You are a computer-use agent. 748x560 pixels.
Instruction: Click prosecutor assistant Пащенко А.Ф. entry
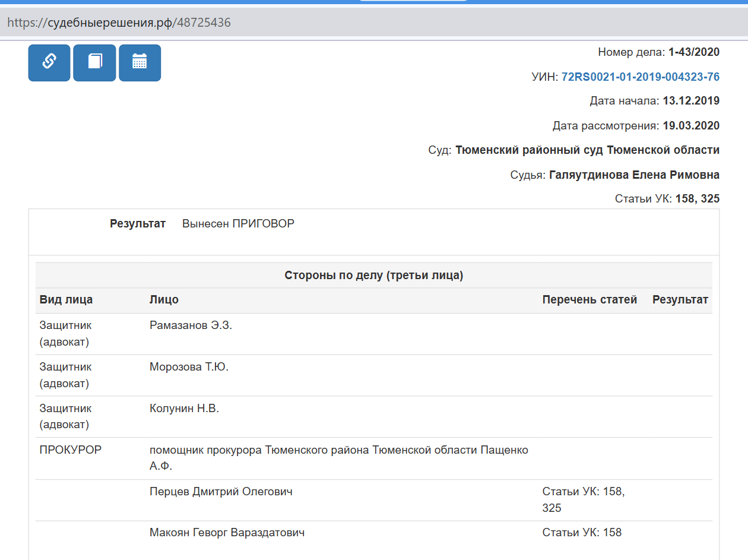[339, 458]
